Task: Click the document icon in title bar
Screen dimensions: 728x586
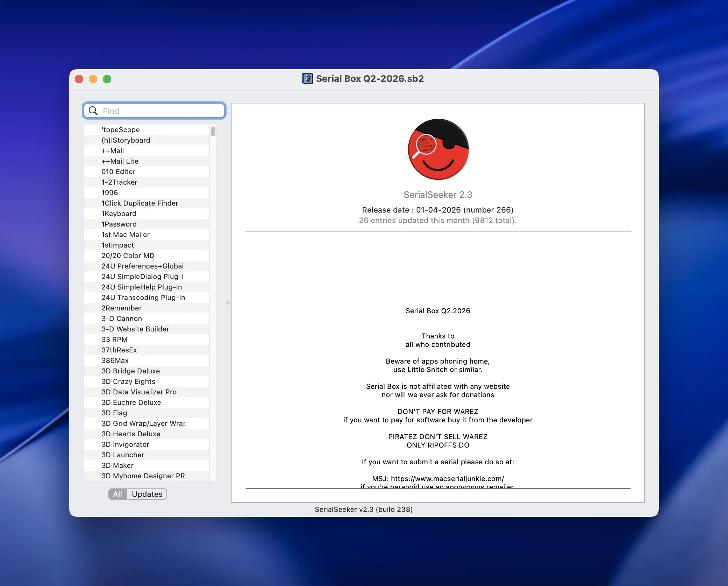Action: (x=307, y=78)
